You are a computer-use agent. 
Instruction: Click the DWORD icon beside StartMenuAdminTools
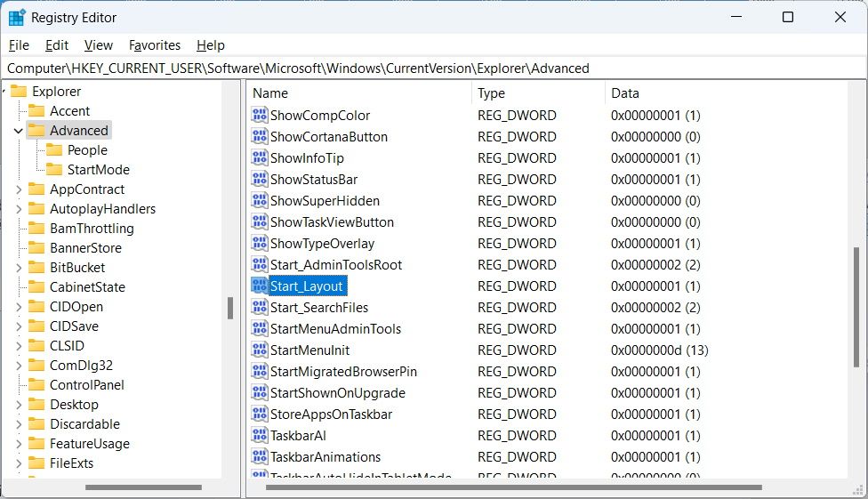259,328
